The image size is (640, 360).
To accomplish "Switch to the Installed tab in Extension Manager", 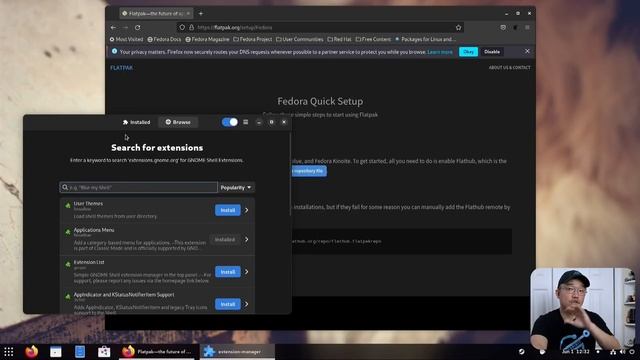I will pos(136,122).
